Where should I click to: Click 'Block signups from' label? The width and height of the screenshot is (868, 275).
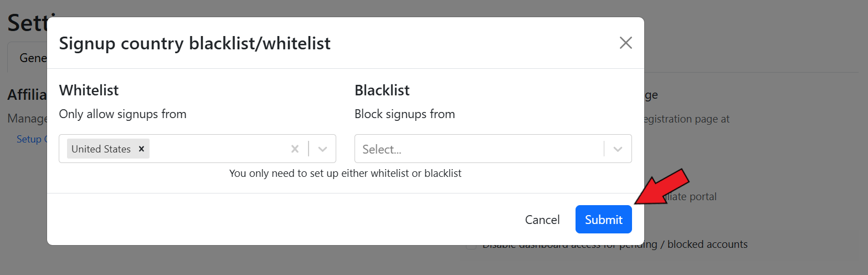pyautogui.click(x=404, y=114)
